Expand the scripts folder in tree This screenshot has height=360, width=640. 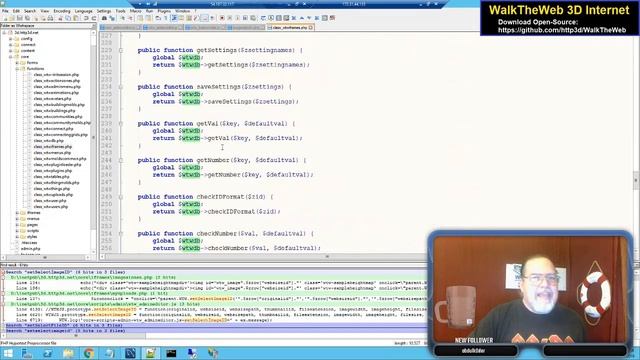(17, 231)
